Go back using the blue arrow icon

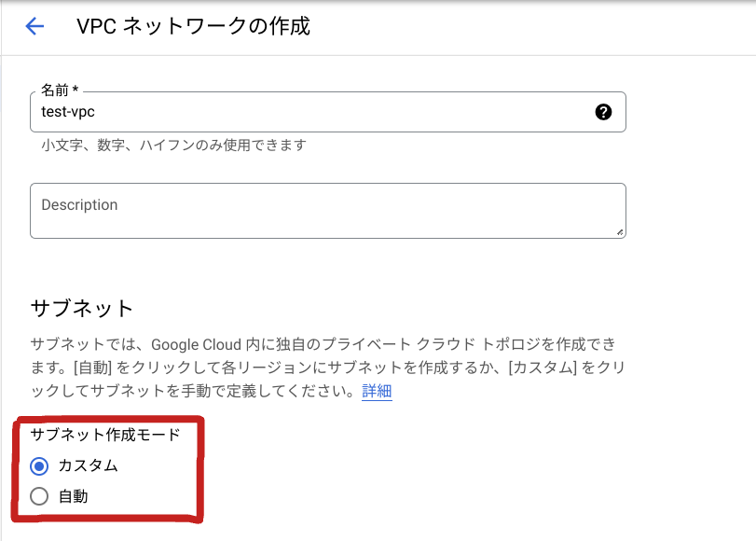point(34,26)
